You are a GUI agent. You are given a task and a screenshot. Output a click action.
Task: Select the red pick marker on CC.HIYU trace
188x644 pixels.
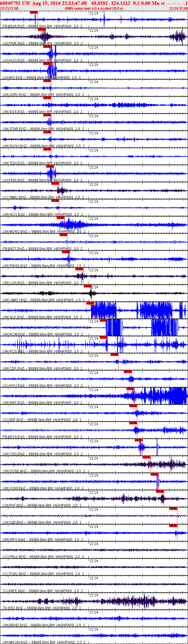(x=128, y=372)
